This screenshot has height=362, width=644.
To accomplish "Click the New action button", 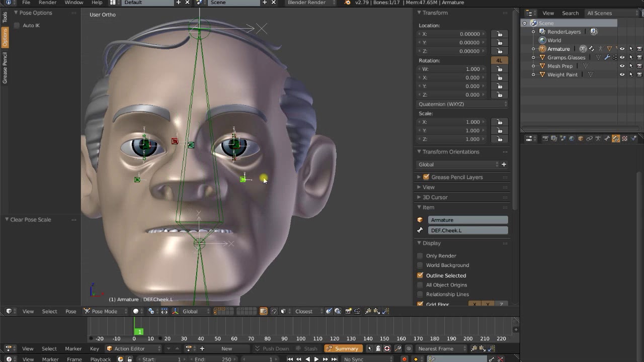I will tap(227, 349).
